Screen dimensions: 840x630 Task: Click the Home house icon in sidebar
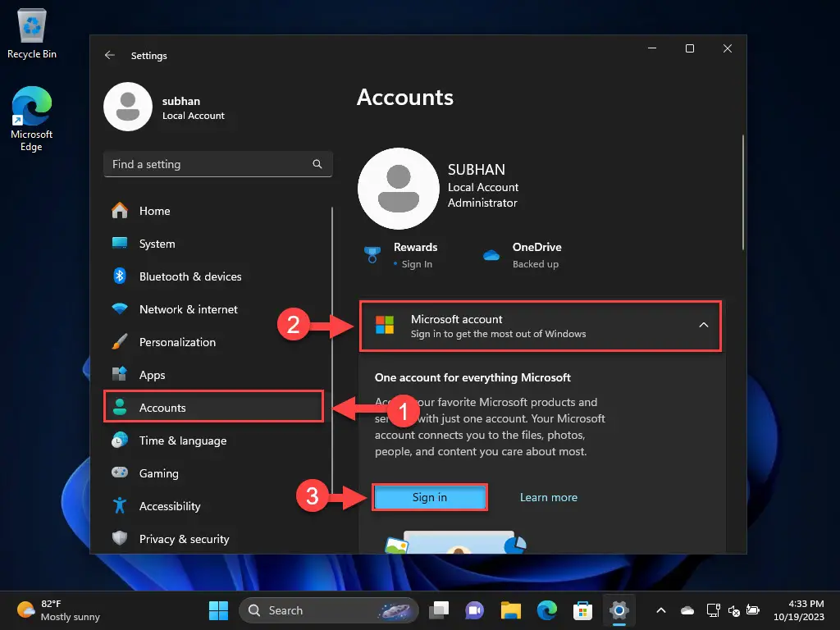120,211
